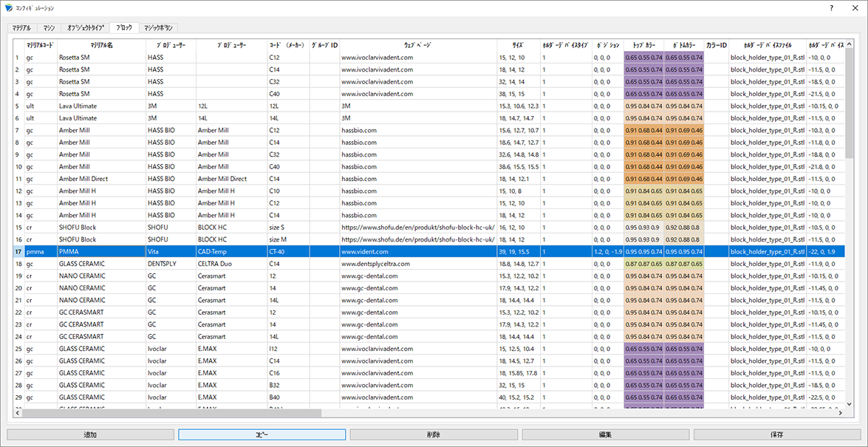Click the 追加 button
The width and height of the screenshot is (868, 447).
click(90, 434)
